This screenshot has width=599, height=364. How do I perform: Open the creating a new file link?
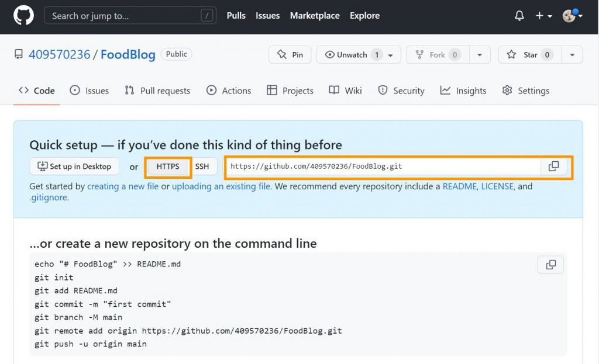coord(123,186)
